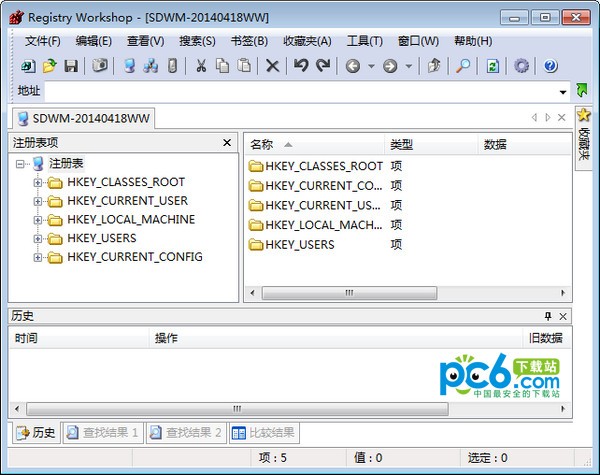This screenshot has width=600, height=475.
Task: Click the disconnect registry toolbar icon
Action: click(x=173, y=66)
